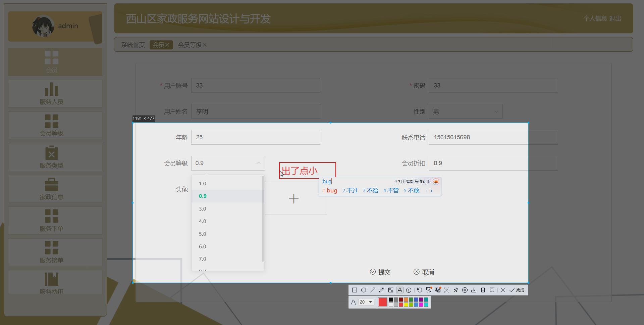Go to the 系统首页 tab
The image size is (644, 325).
(133, 45)
